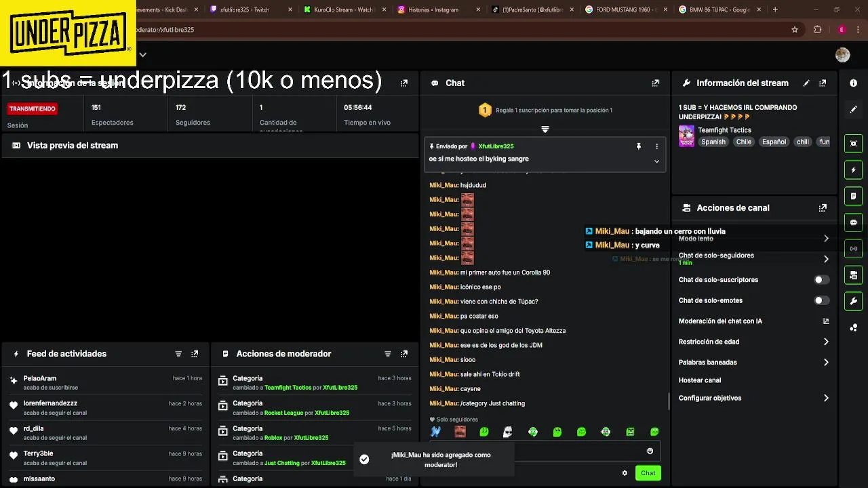Select the white sunglasses emote

(507, 432)
